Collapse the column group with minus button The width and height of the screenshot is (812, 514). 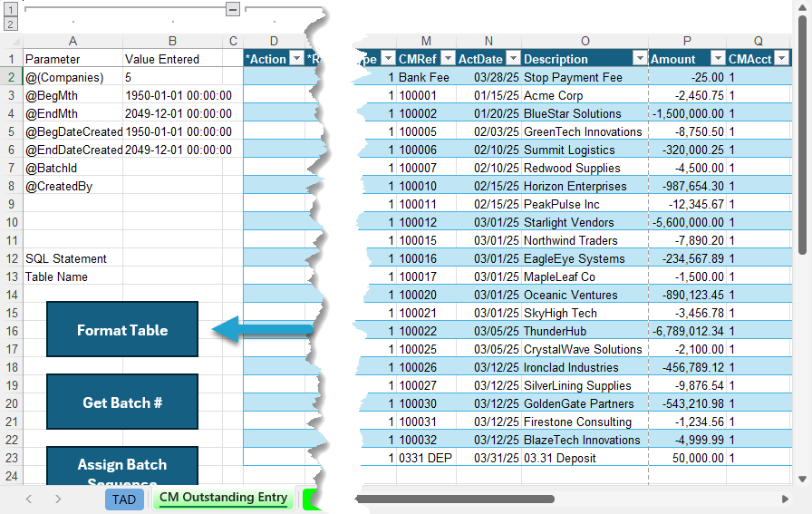pyautogui.click(x=233, y=9)
